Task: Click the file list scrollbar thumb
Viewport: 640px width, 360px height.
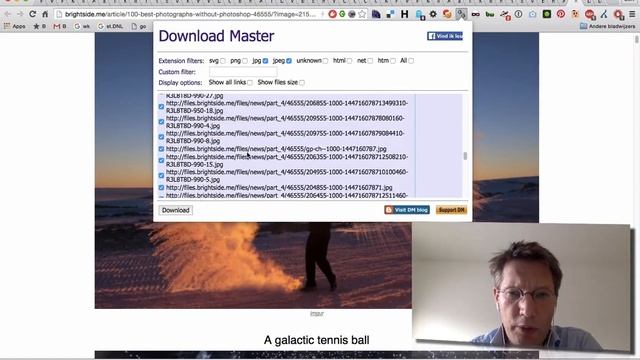Action: click(465, 156)
